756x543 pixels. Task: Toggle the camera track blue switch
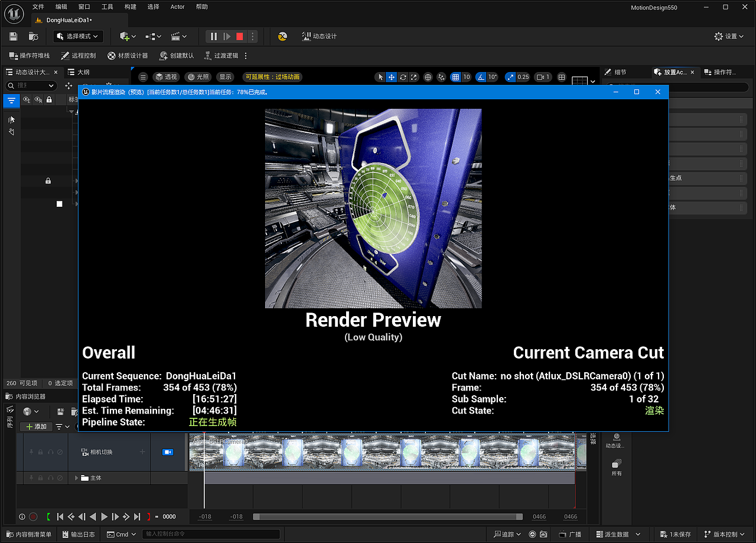(168, 452)
